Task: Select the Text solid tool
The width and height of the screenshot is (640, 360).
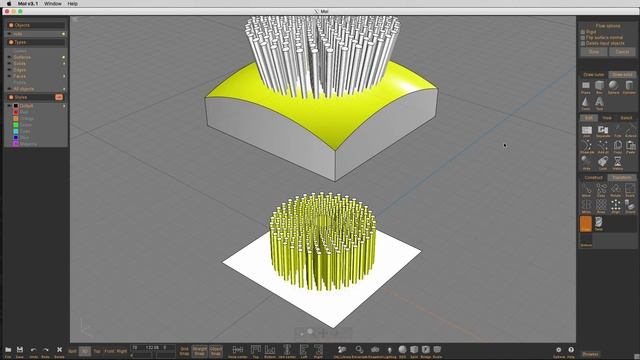Action: (x=599, y=103)
